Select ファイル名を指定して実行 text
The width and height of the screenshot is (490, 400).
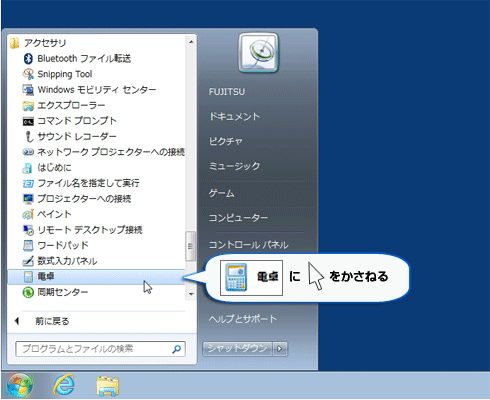click(88, 183)
